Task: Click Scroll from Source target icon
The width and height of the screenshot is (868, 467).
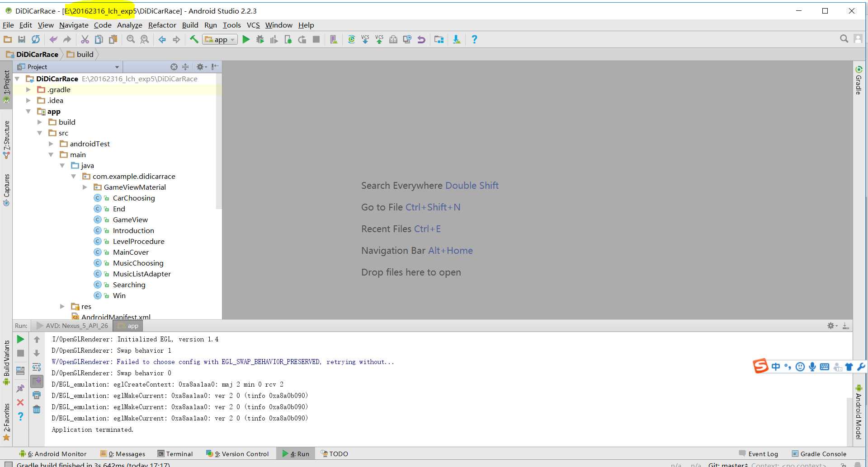Action: 174,67
